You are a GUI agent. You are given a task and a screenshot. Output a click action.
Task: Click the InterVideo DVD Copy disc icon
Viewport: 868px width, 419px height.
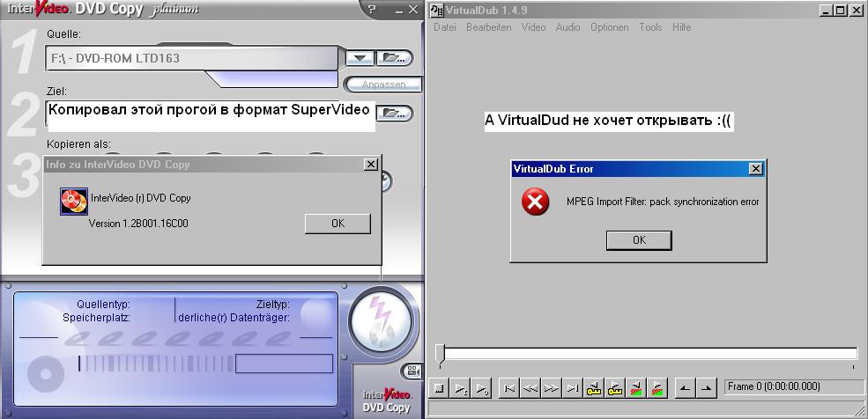(74, 202)
